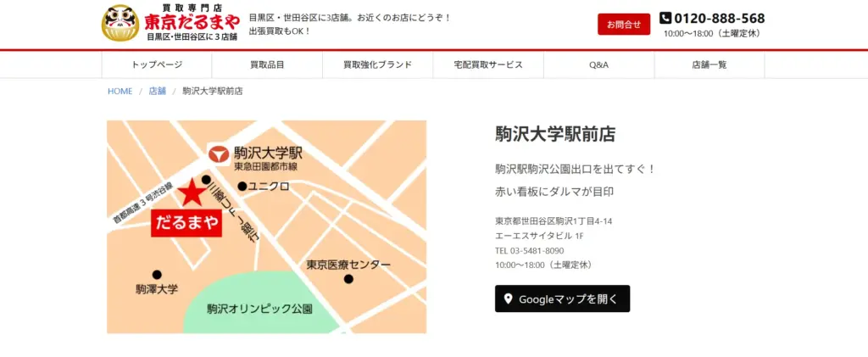Click the red だるまや label on map
Screen dimensions: 868x357
[x=186, y=223]
